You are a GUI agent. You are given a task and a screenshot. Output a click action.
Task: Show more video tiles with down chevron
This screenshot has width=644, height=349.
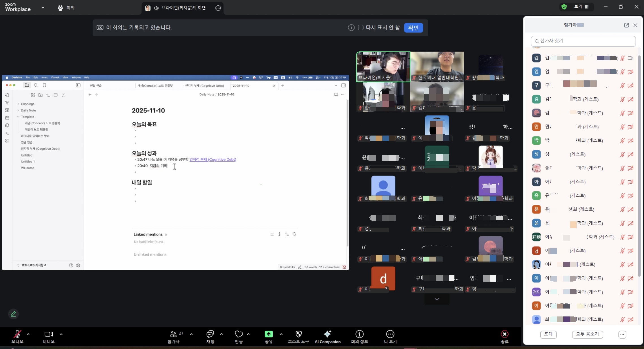[437, 299]
